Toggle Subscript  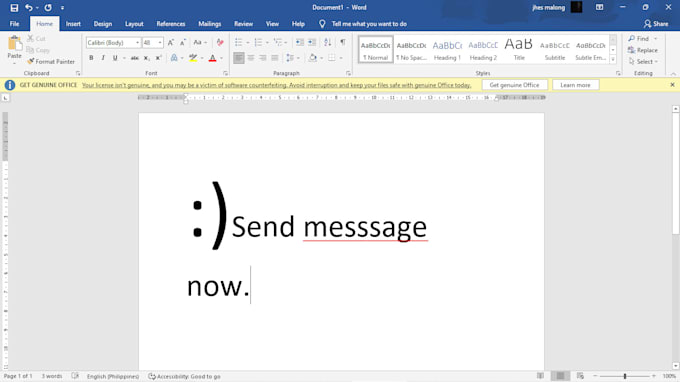pos(147,58)
